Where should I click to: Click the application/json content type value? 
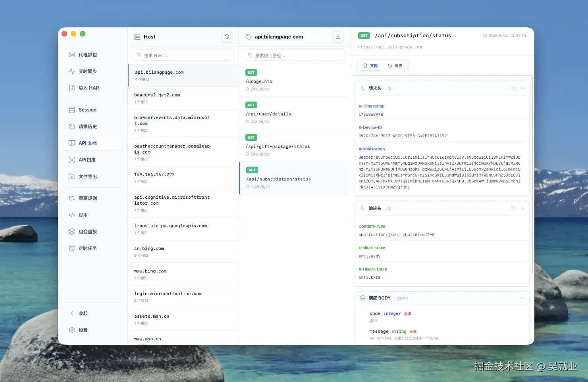(x=397, y=235)
